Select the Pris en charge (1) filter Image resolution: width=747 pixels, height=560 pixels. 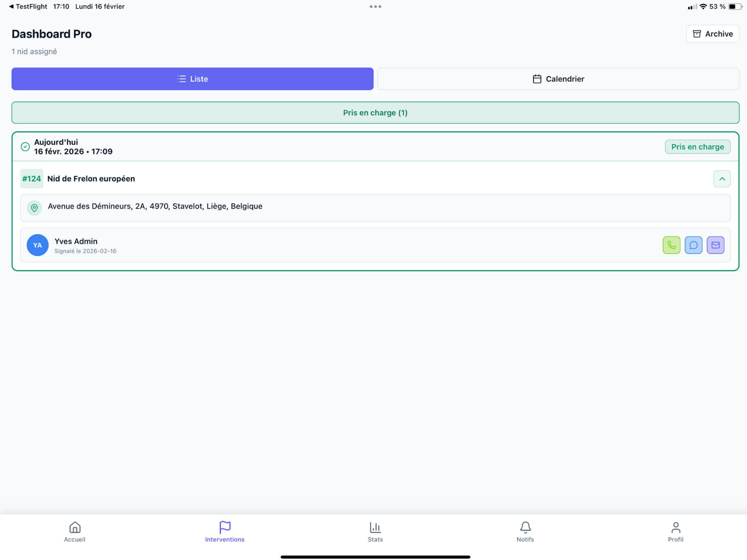coord(375,113)
